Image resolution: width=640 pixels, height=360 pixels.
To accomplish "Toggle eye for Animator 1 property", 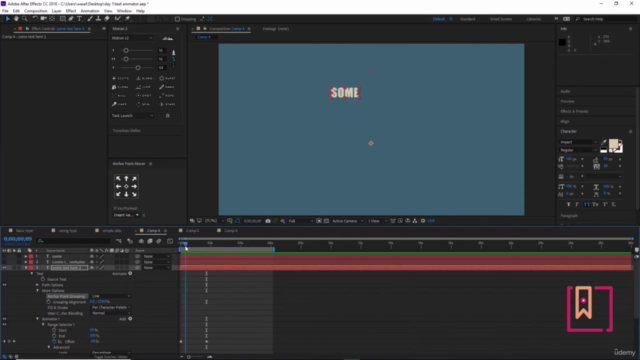I will click(x=4, y=319).
